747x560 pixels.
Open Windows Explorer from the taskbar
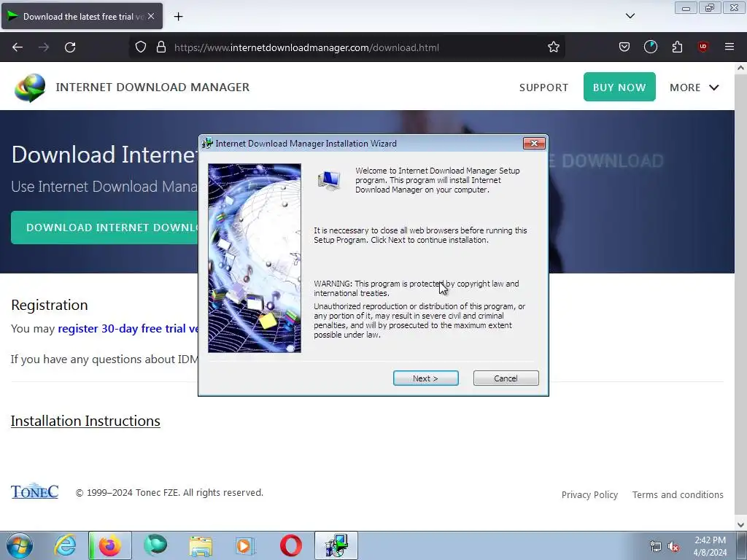click(201, 545)
